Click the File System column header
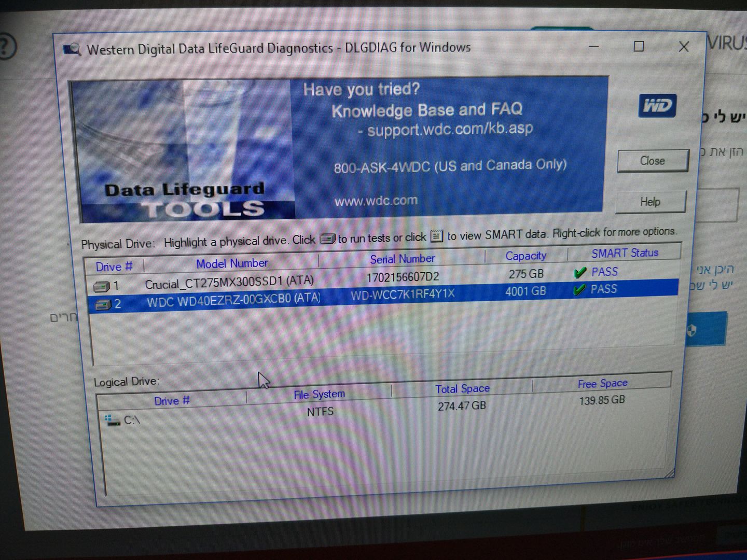This screenshot has width=747, height=560. (319, 395)
